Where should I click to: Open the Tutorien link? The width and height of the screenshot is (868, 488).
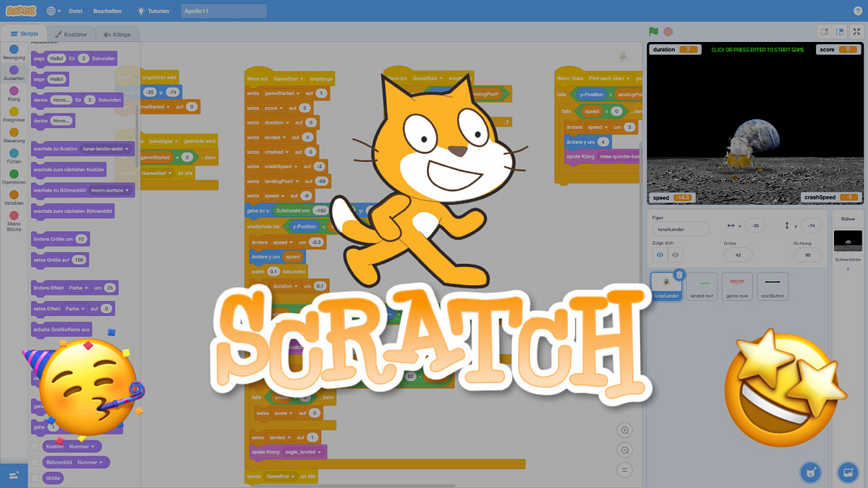pos(153,11)
